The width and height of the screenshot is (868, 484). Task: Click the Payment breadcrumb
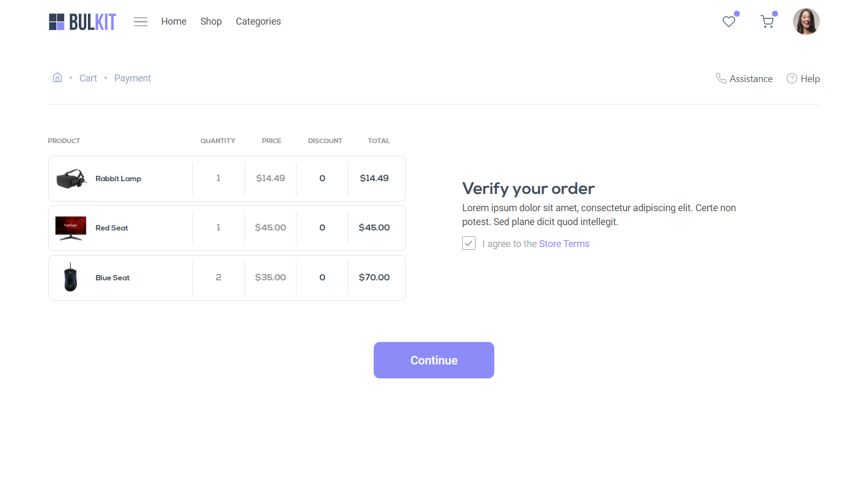[x=132, y=78]
